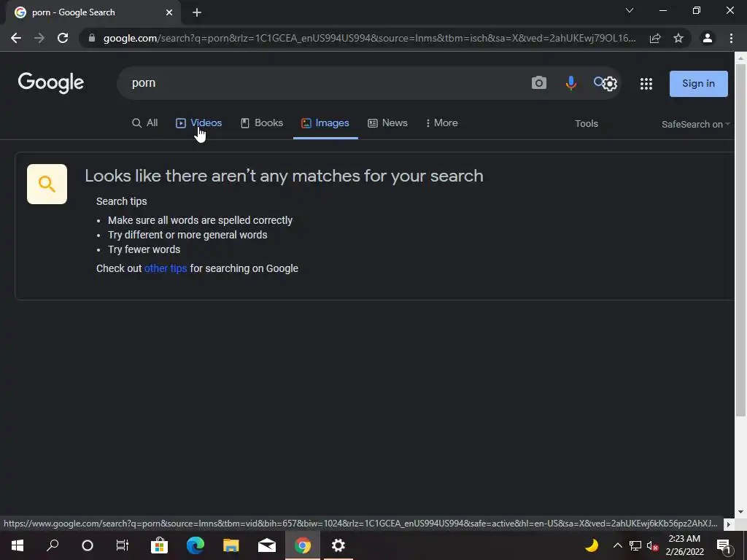Click the padlock site info icon
Image resolution: width=747 pixels, height=560 pixels.
point(92,38)
